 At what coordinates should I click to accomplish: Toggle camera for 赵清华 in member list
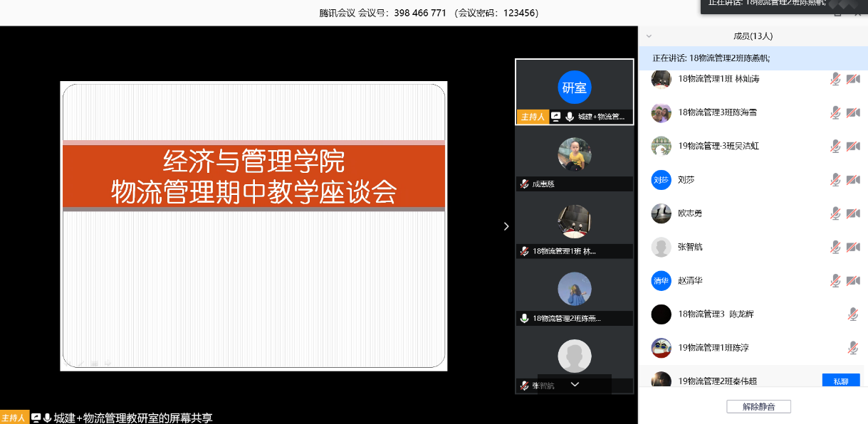point(853,280)
